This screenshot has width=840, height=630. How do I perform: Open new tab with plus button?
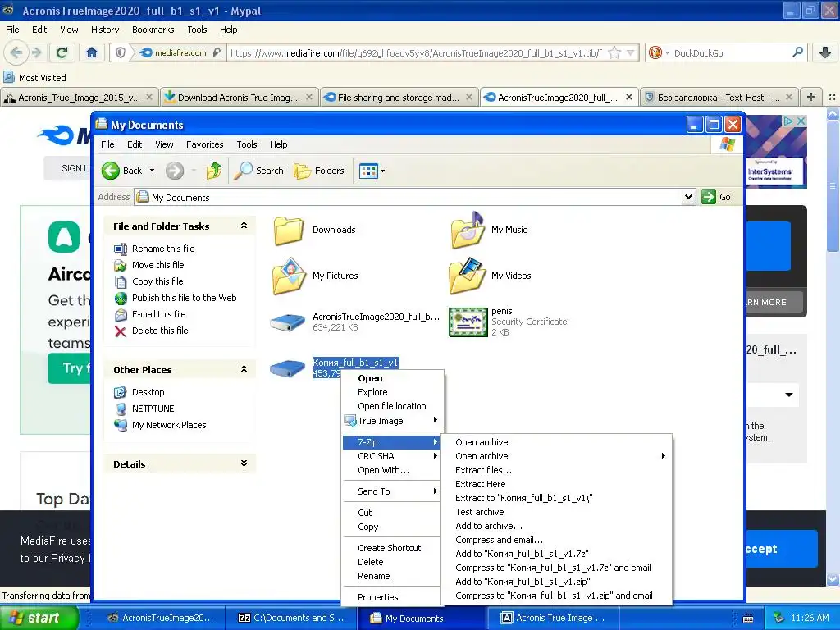pyautogui.click(x=811, y=97)
